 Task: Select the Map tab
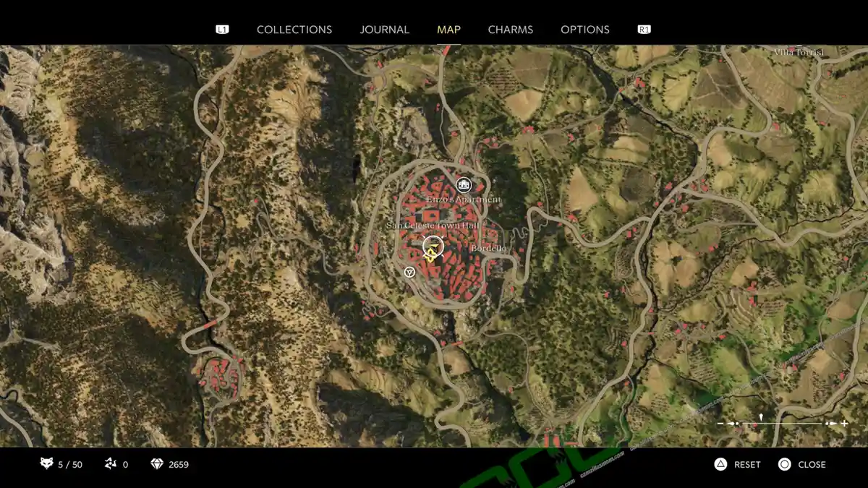tap(448, 30)
